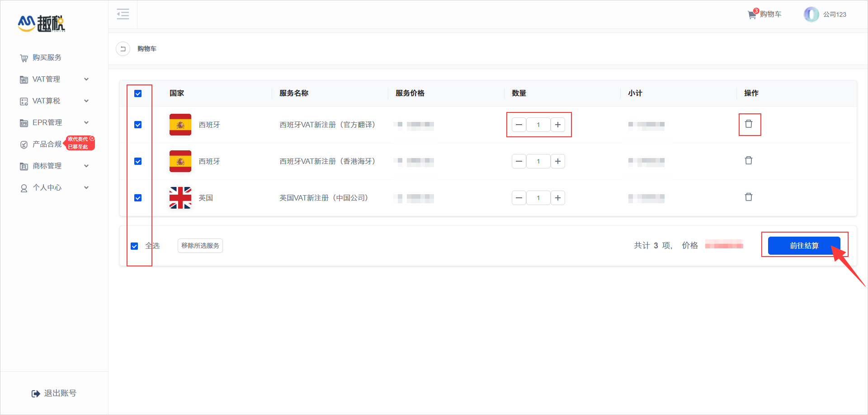Increase quantity of 西班牙VAT新注册（官方翻译）

557,124
